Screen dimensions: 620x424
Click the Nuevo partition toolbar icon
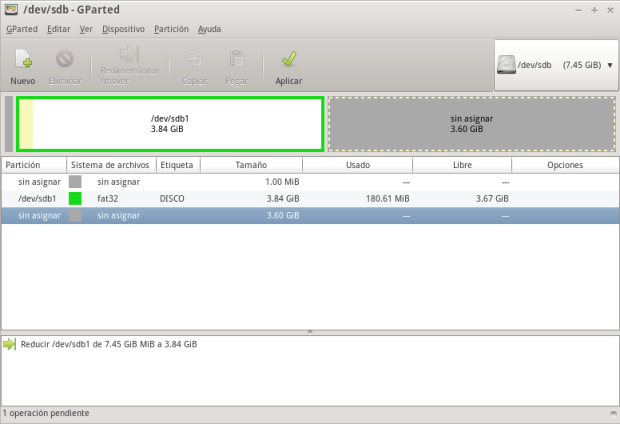tap(22, 60)
